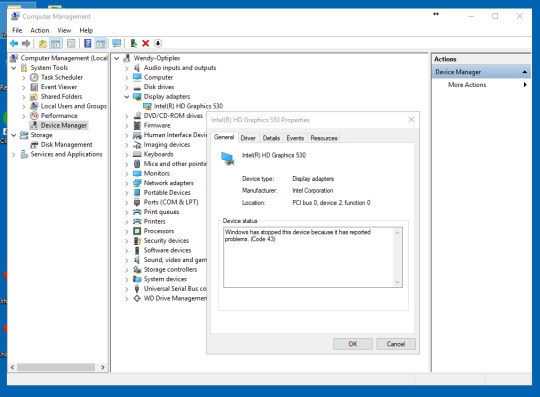The image size is (540, 397).
Task: Expand the Keyboards category chevron
Action: pos(127,155)
